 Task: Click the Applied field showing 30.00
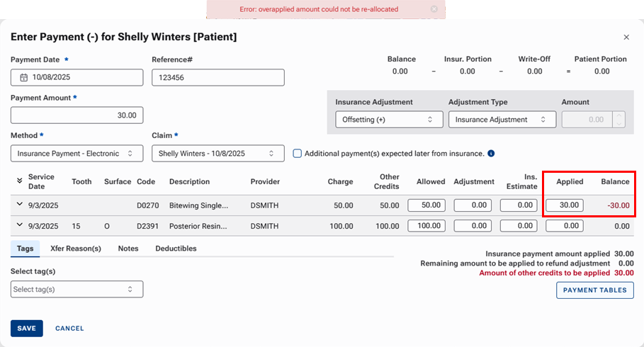tap(565, 205)
